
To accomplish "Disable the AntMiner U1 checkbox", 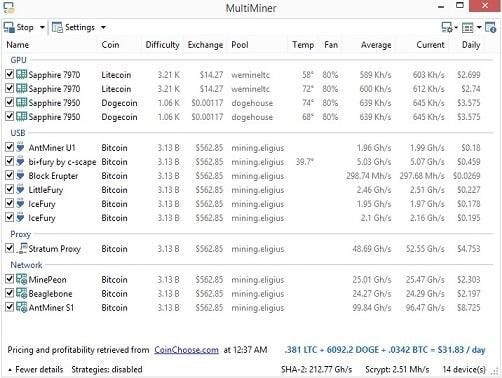I will click(x=10, y=147).
